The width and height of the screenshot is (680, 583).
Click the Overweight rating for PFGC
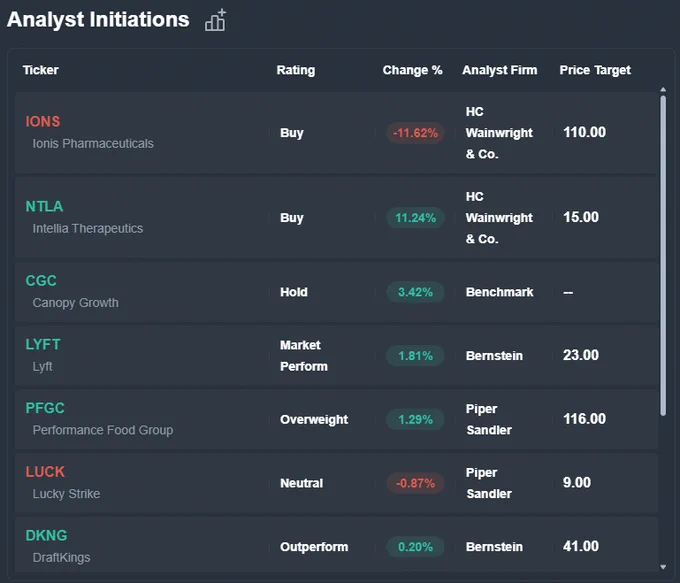click(314, 419)
